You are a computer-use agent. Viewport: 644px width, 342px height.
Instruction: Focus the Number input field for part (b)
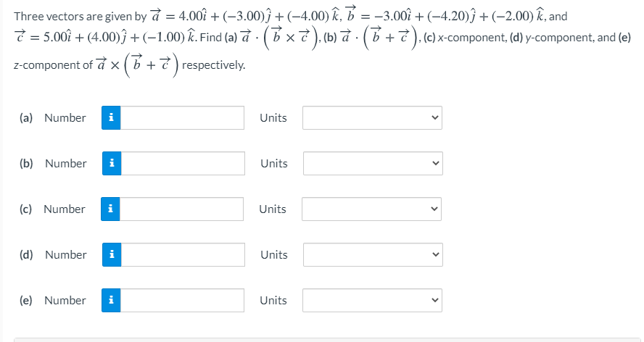pyautogui.click(x=183, y=164)
